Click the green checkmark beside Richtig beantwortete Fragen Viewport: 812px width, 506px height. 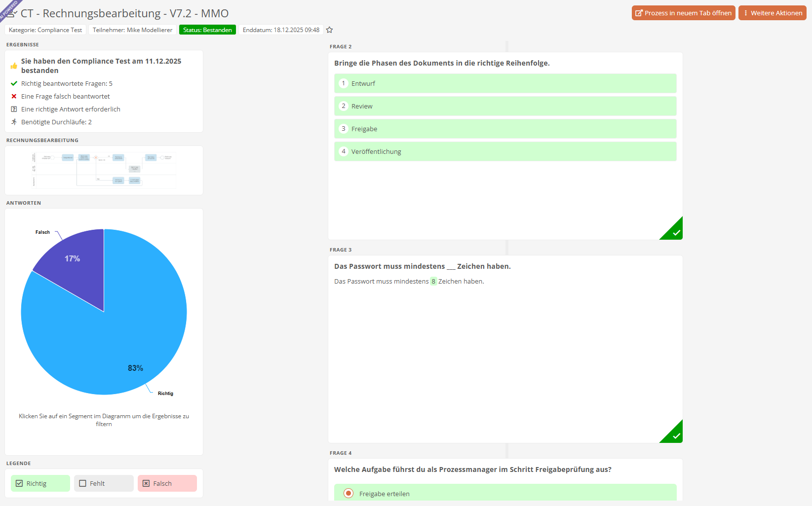14,84
